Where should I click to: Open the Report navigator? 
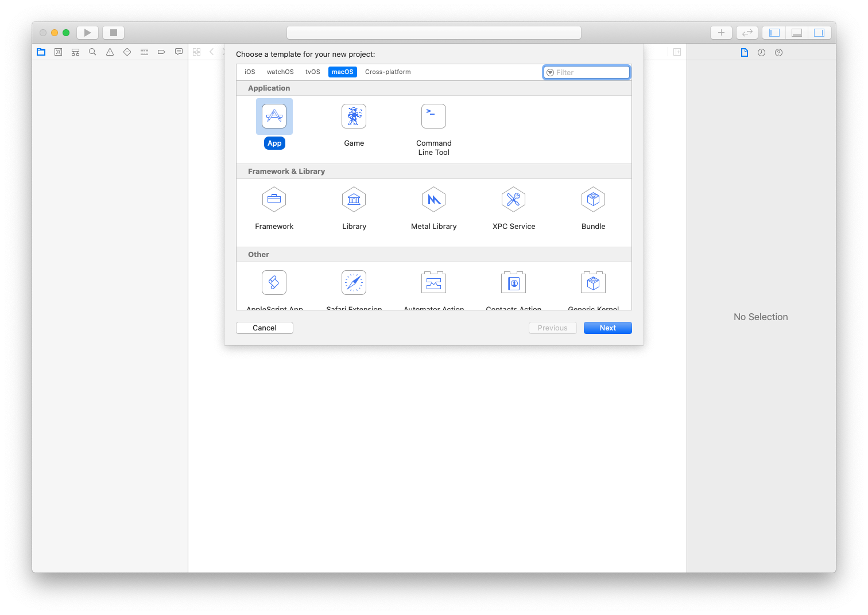(179, 52)
